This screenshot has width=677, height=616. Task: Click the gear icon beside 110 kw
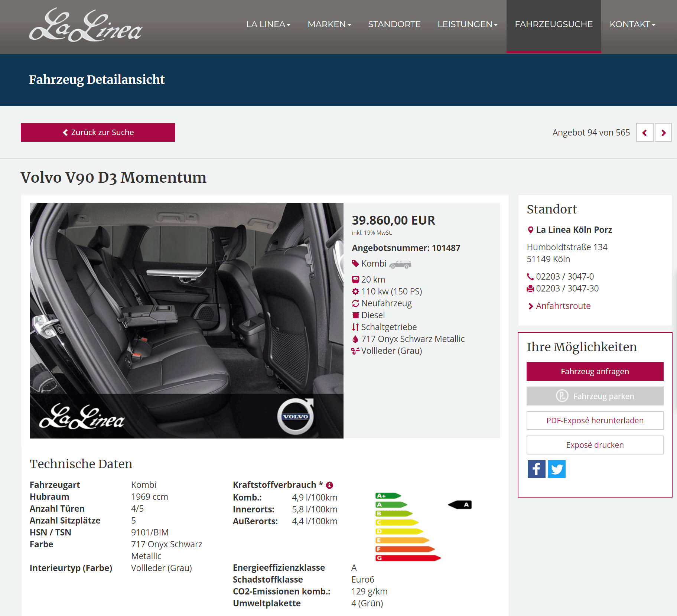coord(355,291)
